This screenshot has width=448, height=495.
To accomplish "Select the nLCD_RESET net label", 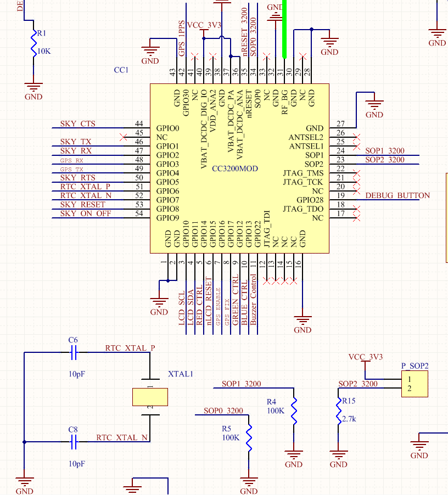I will pos(209,301).
